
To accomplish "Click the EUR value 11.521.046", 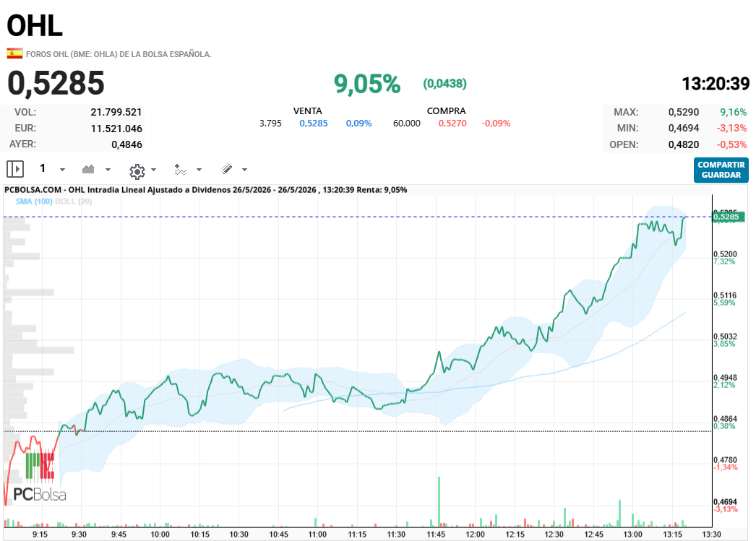I will [x=116, y=129].
